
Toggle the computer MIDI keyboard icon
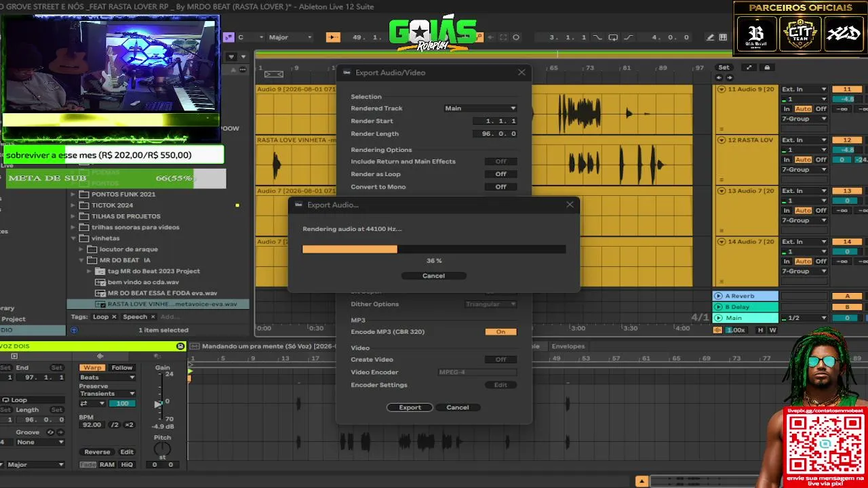pyautogui.click(x=723, y=37)
